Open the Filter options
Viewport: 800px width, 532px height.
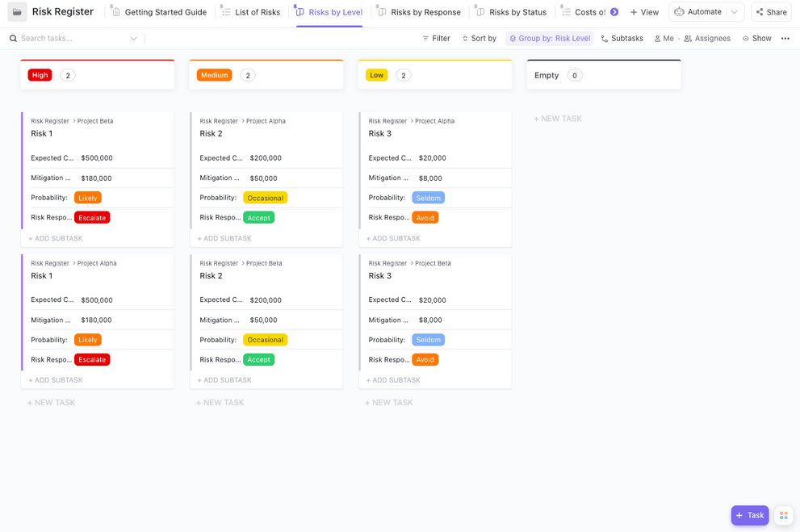(x=436, y=38)
